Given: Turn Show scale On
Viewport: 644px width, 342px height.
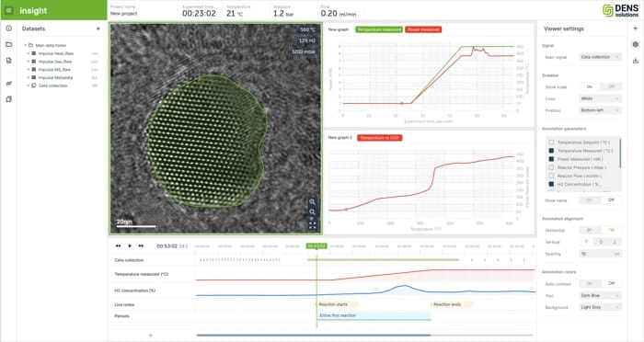Looking at the screenshot, I should 590,86.
